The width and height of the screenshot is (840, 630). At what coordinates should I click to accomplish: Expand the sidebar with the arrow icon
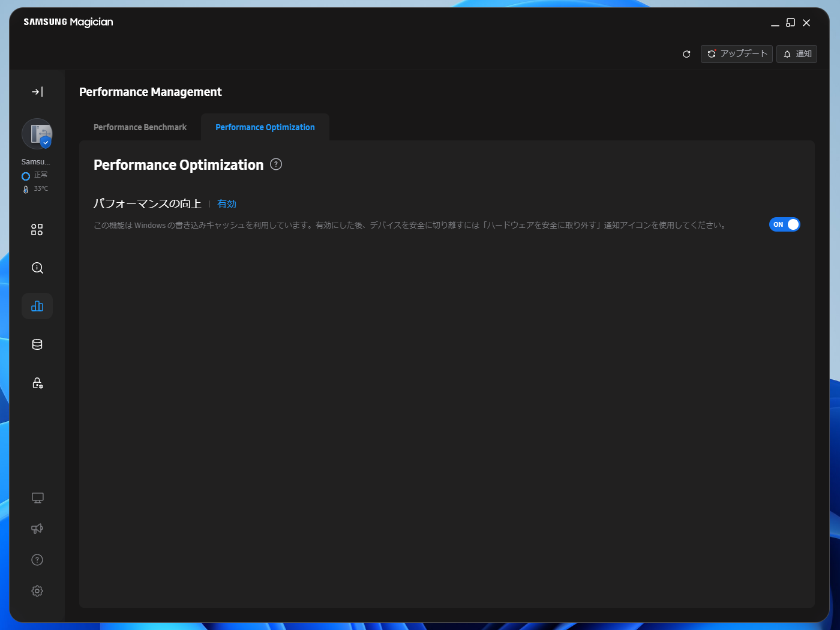tap(37, 92)
